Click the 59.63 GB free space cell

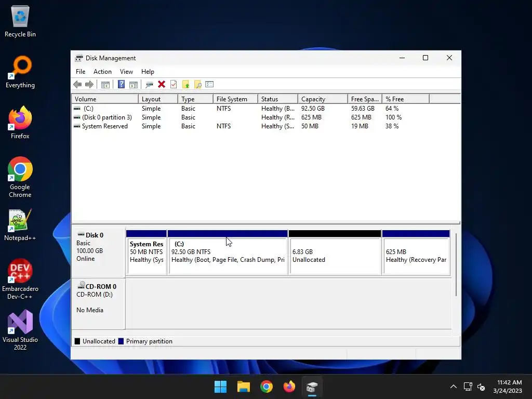click(363, 109)
